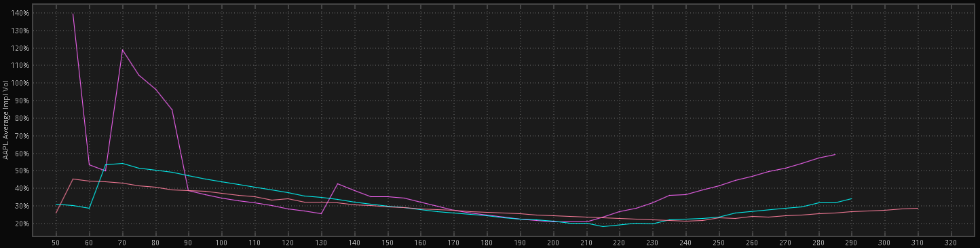The height and width of the screenshot is (248, 980).
Task: Click the magenta line peak near 140%
Action: click(73, 14)
